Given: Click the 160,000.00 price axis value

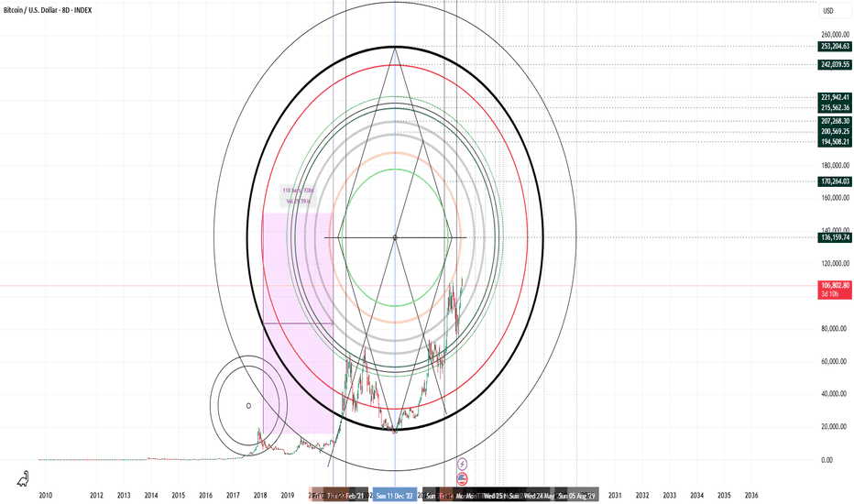Looking at the screenshot, I should (x=835, y=198).
